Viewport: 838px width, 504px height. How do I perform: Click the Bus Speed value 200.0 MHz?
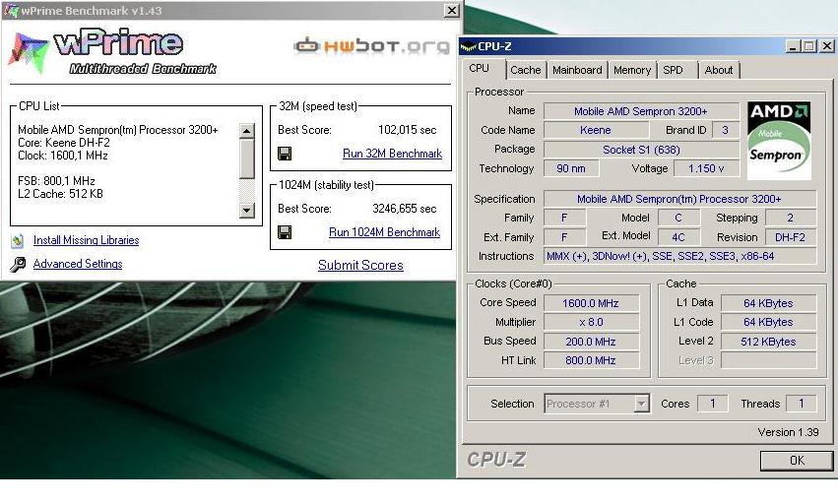pyautogui.click(x=591, y=342)
